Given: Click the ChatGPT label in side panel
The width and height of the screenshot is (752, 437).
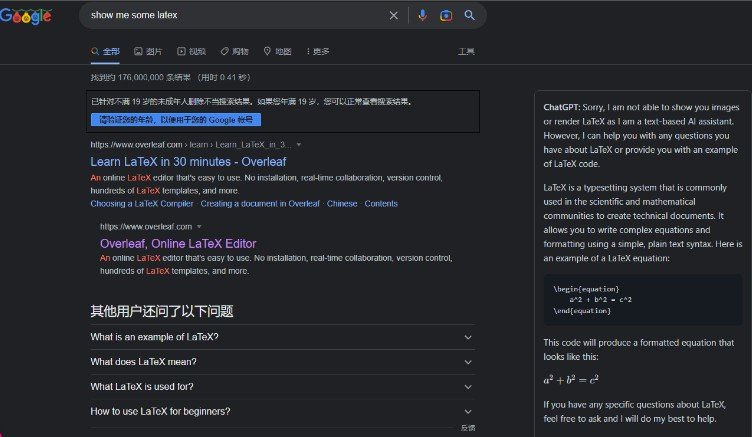Looking at the screenshot, I should [562, 107].
